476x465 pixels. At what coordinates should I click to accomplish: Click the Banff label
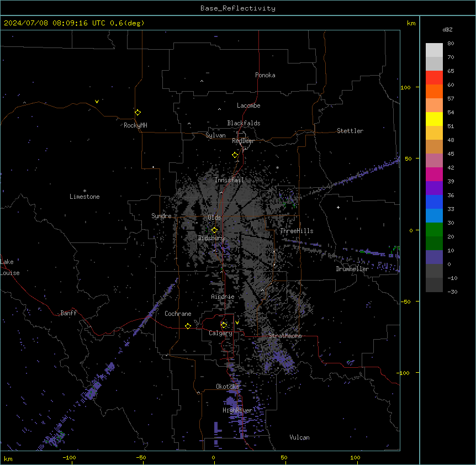[68, 313]
